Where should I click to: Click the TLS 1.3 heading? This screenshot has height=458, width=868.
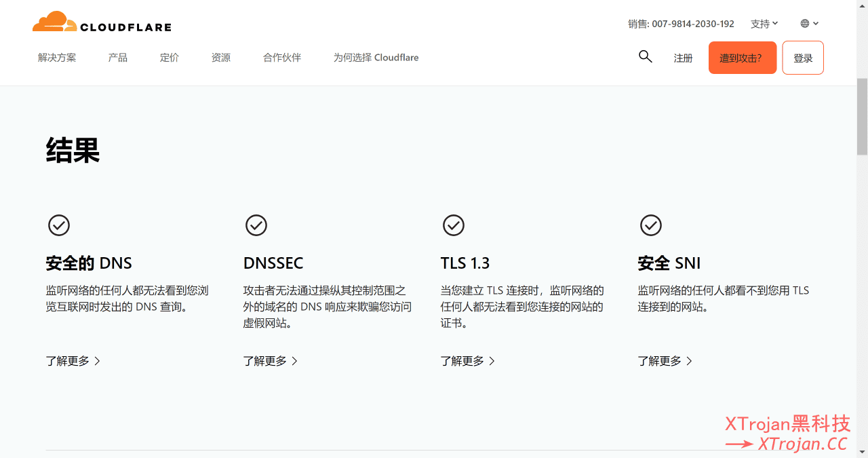(x=465, y=263)
